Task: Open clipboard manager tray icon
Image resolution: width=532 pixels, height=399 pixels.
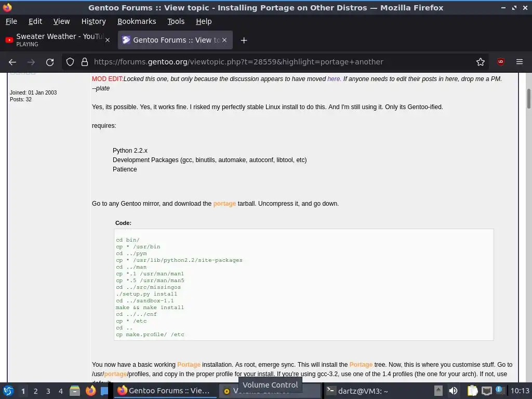Action: 472,391
